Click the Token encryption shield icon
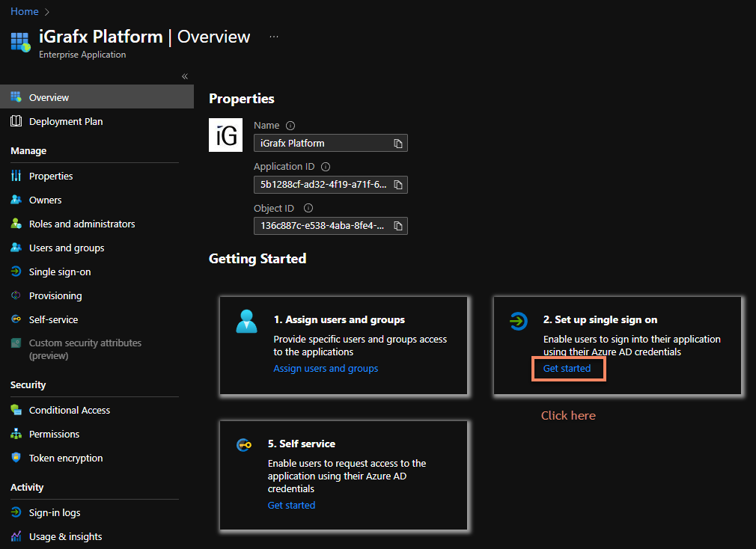The height and width of the screenshot is (549, 756). [16, 458]
